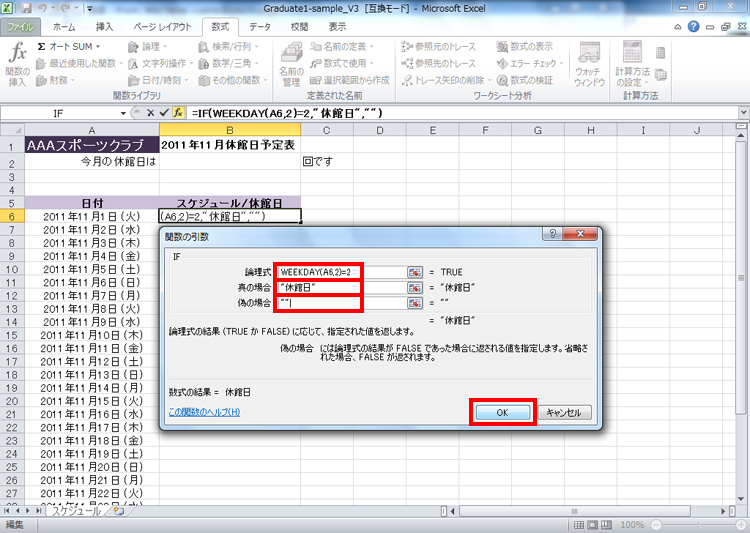Click Use in Formula (数式で使用)
This screenshot has width=750, height=533.
point(342,63)
